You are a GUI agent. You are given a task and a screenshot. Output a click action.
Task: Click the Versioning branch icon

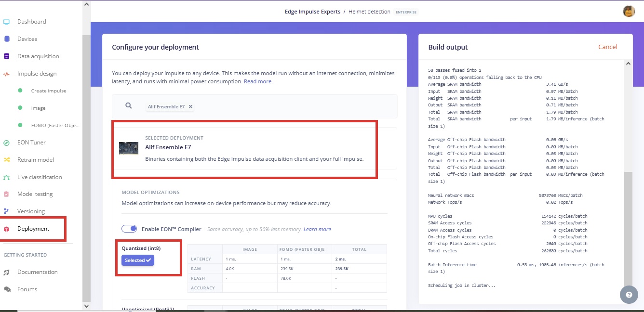6,211
